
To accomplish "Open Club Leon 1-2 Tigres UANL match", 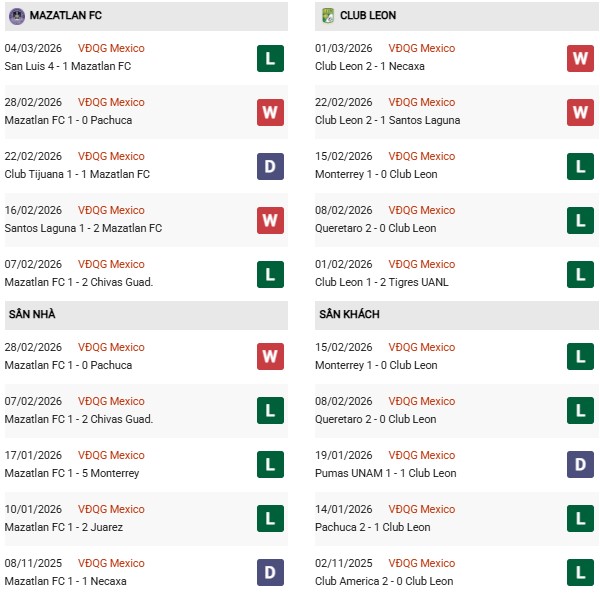I will point(383,282).
